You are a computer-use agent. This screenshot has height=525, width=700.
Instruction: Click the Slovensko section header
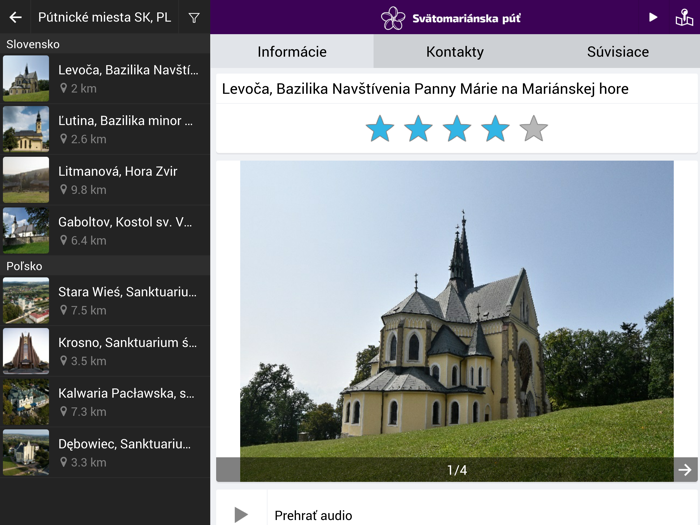point(105,44)
